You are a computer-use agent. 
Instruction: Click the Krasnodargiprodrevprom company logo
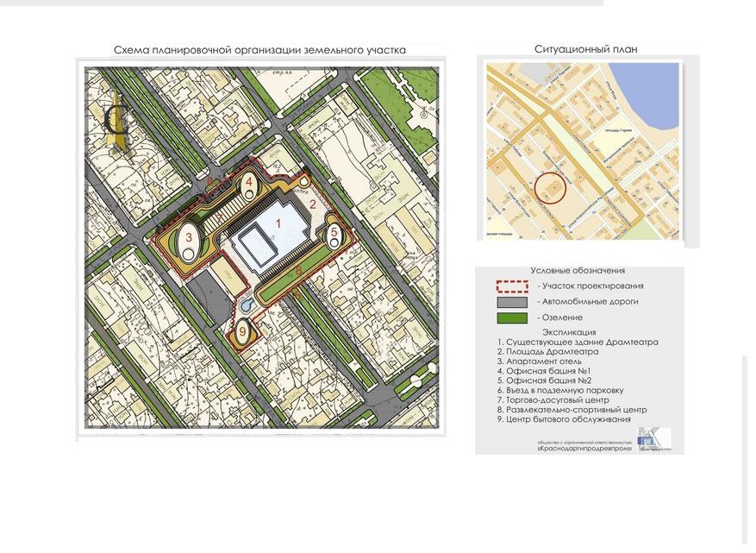[x=654, y=439]
